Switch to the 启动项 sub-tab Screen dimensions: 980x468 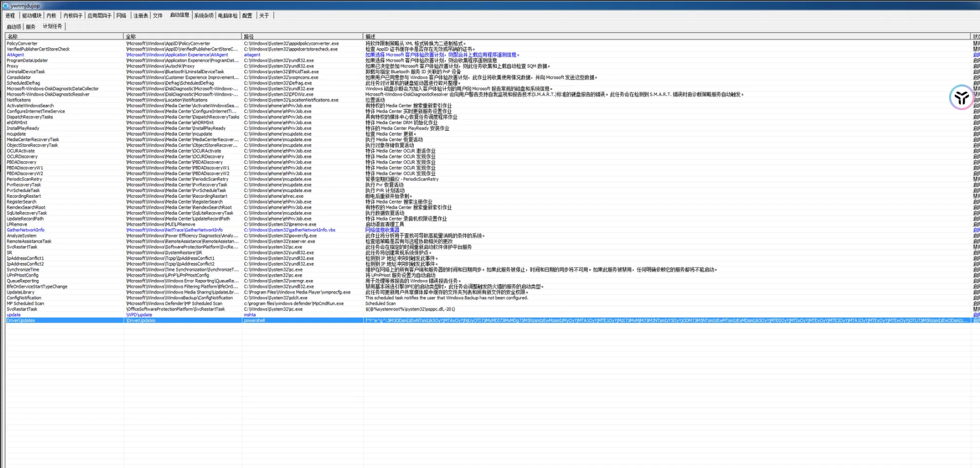pos(14,27)
